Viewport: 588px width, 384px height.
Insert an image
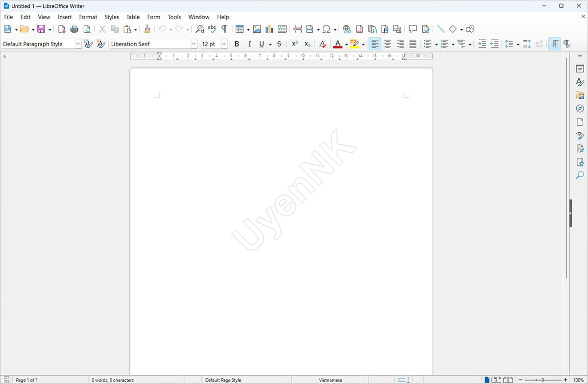coord(257,29)
